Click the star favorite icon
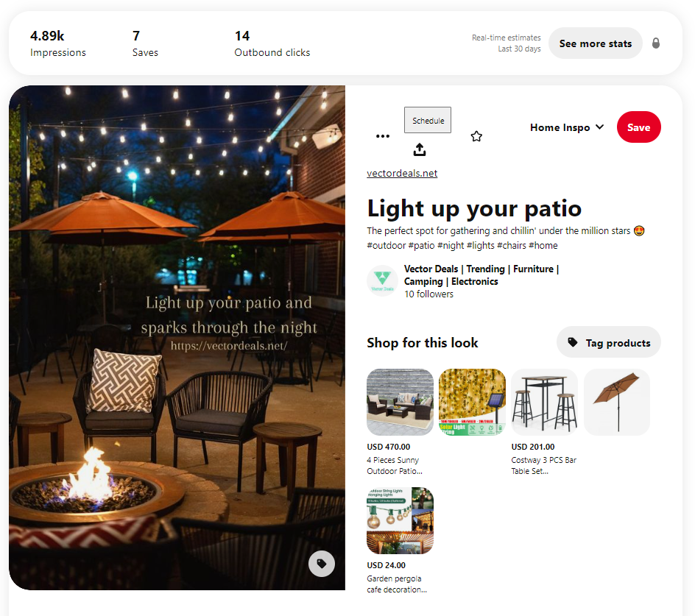695x616 pixels. click(476, 136)
